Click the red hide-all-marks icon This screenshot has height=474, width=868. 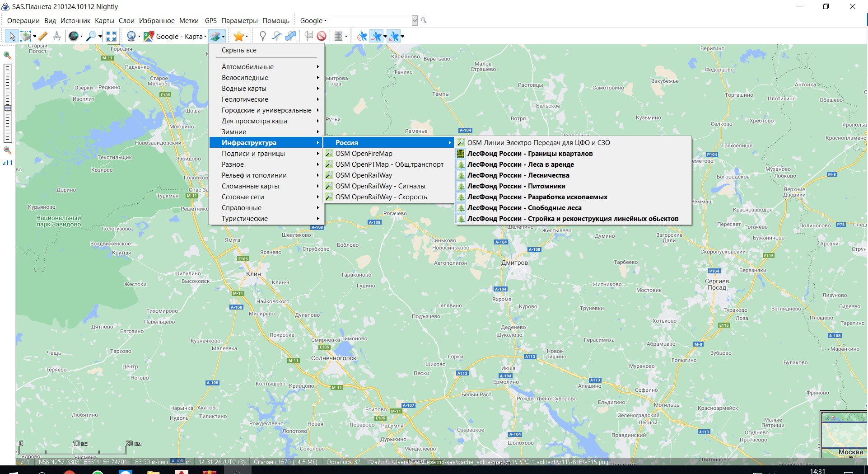(x=322, y=36)
